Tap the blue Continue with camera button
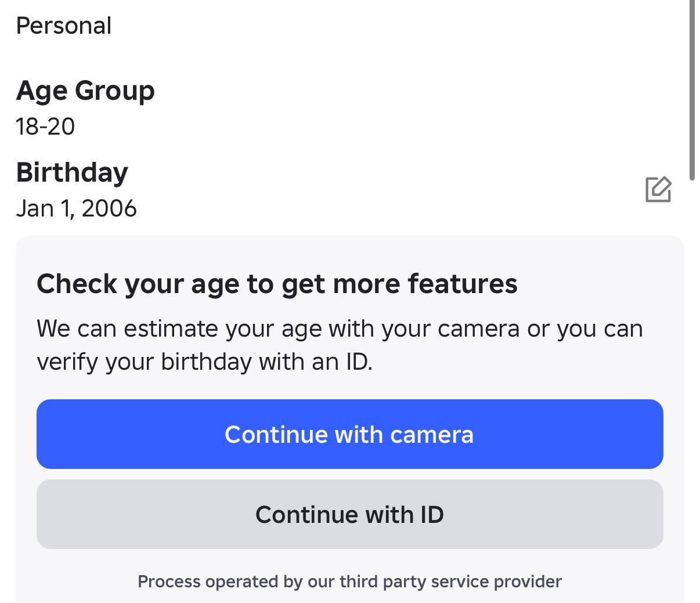This screenshot has height=603, width=700. click(x=349, y=434)
